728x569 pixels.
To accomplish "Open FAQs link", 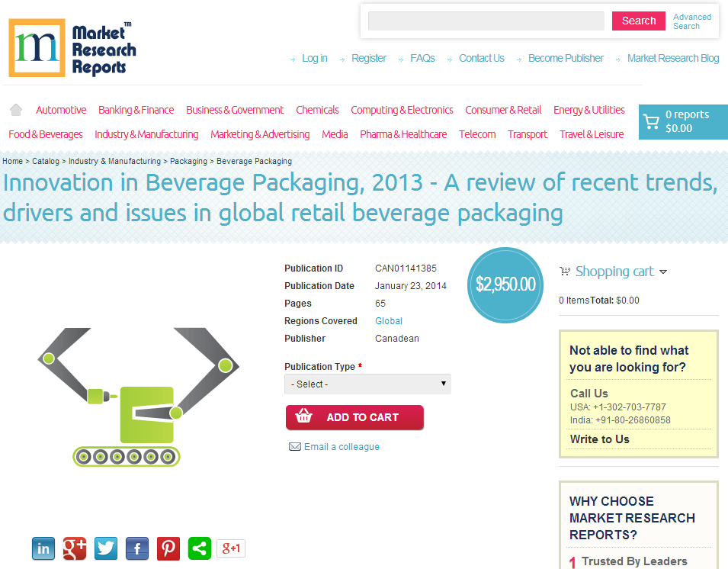I will [x=422, y=59].
